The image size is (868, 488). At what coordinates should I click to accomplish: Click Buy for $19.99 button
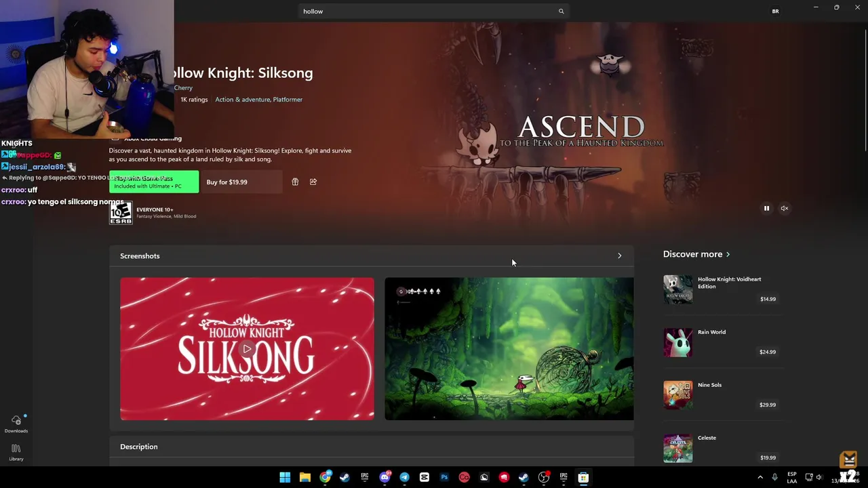[241, 182]
